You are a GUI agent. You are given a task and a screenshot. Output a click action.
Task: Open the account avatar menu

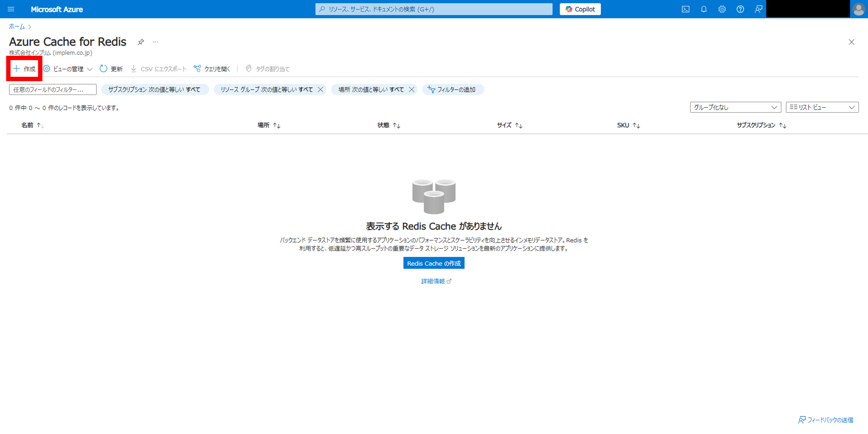pyautogui.click(x=859, y=9)
